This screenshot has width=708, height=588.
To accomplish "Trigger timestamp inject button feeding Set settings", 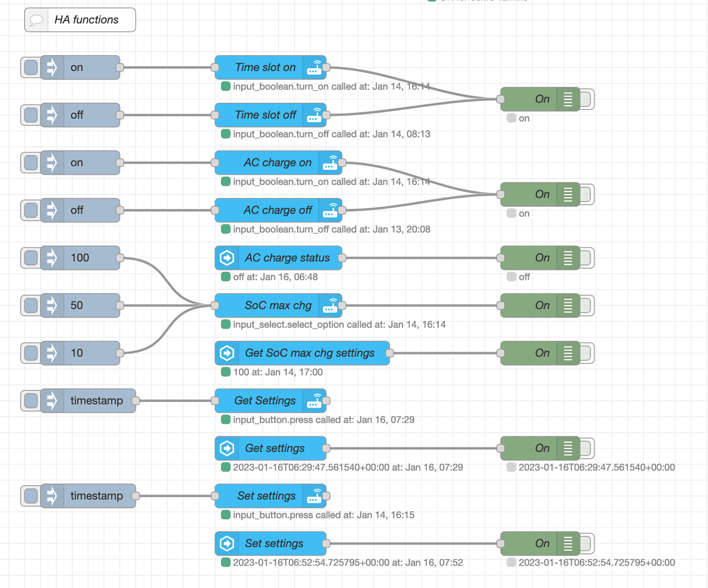I will pos(31,496).
